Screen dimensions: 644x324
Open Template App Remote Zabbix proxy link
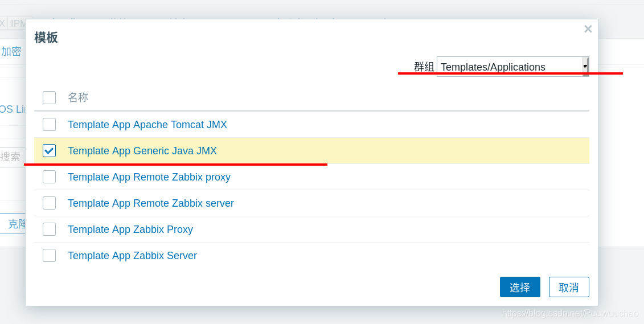pyautogui.click(x=149, y=177)
